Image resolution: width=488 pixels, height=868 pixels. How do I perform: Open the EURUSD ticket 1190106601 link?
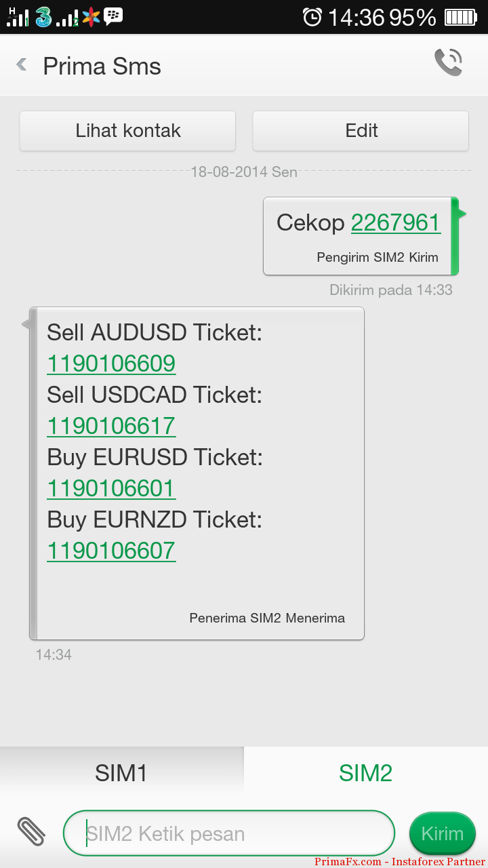click(x=111, y=488)
